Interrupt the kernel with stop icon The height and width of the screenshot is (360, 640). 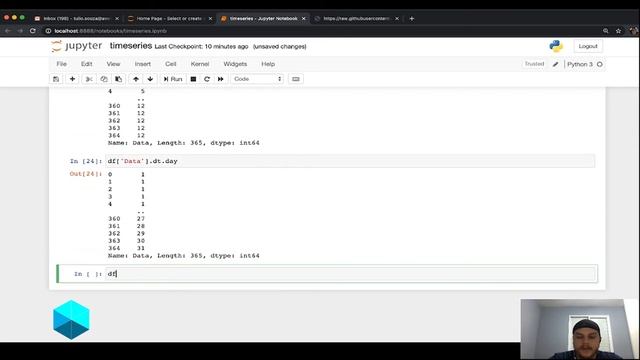coord(193,79)
